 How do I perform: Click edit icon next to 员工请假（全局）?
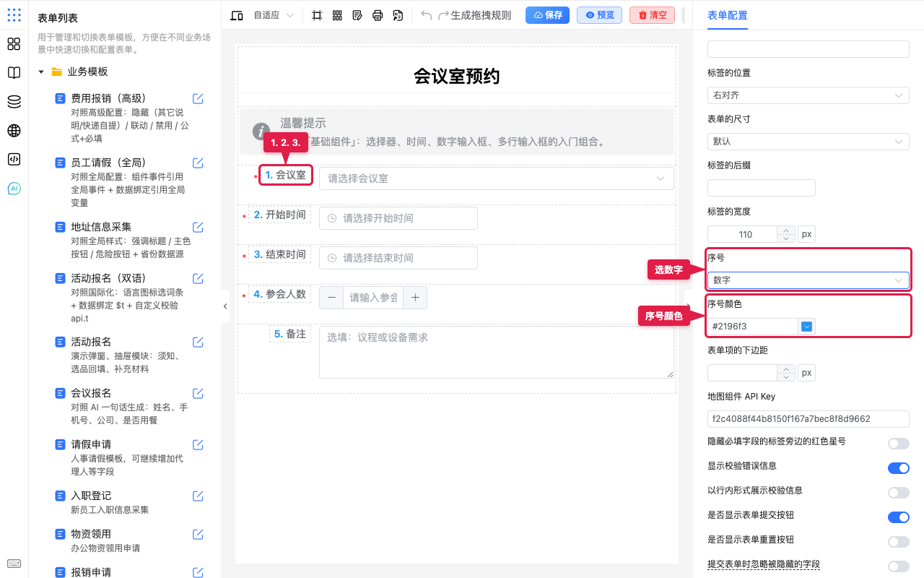[198, 163]
